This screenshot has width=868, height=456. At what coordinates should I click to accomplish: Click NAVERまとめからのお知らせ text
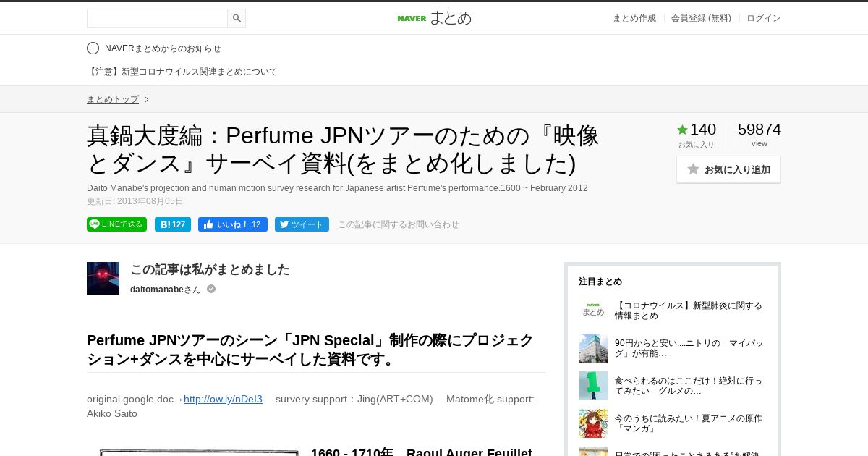point(163,48)
